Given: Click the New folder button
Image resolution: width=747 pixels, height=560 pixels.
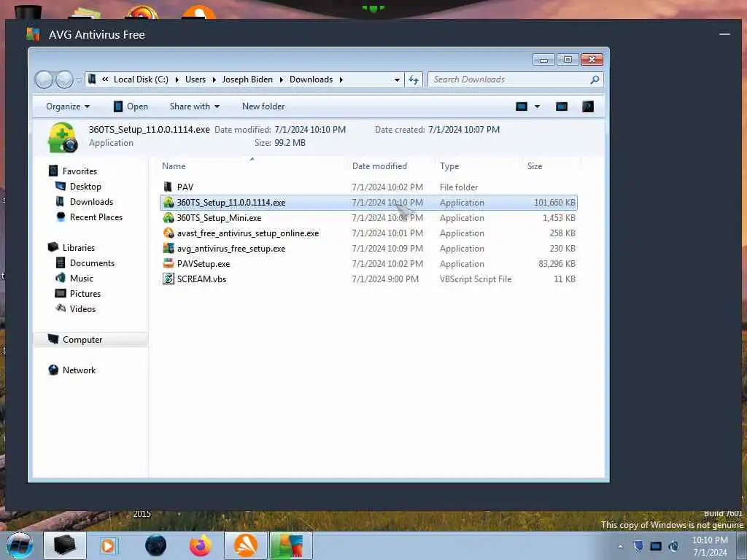Looking at the screenshot, I should pos(263,106).
